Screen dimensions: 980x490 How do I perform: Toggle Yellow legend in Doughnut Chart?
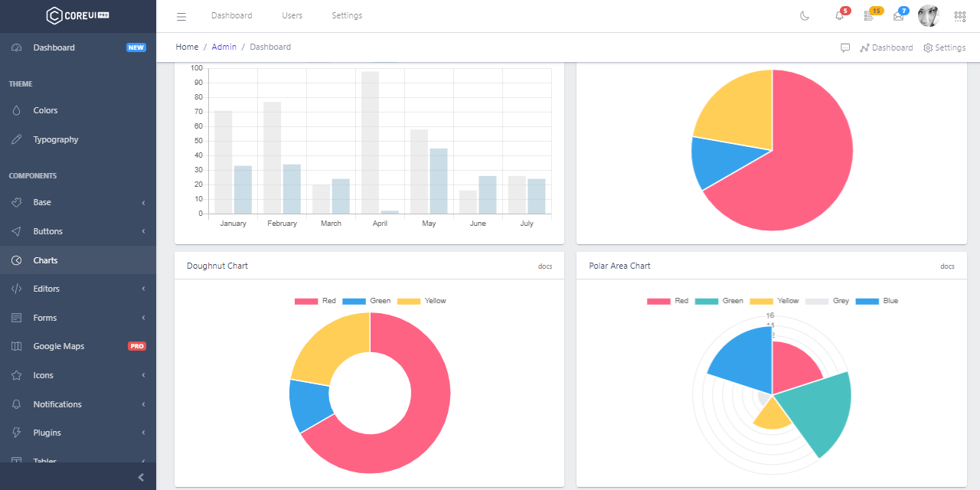[x=422, y=301]
